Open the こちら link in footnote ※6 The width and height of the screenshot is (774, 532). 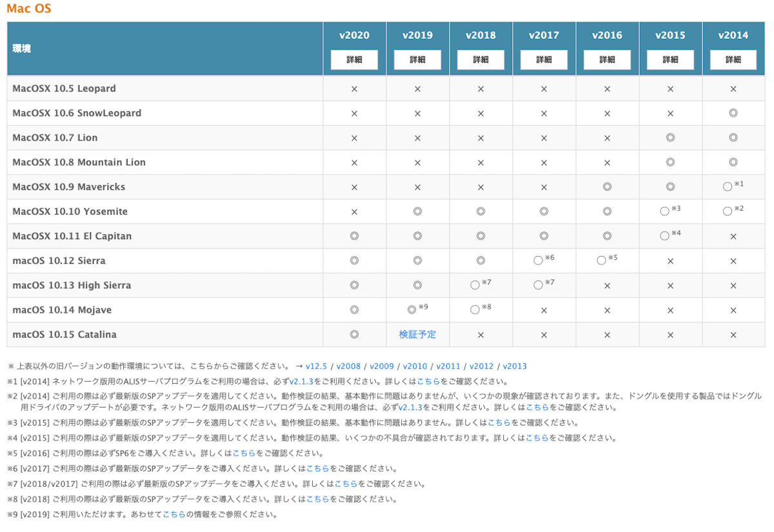click(318, 469)
